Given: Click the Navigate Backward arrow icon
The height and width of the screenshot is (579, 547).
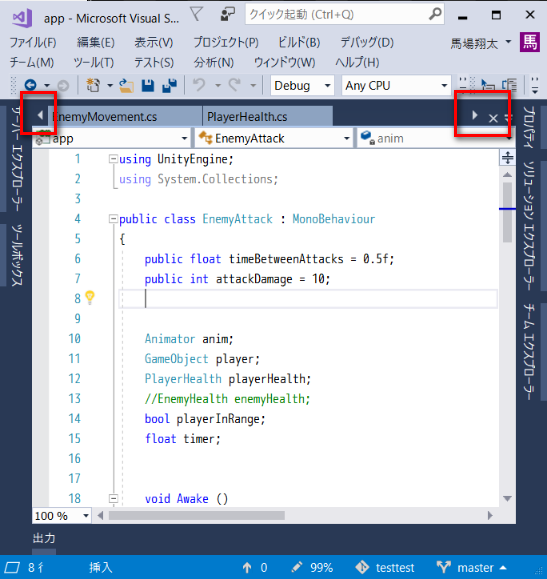Looking at the screenshot, I should 31,85.
